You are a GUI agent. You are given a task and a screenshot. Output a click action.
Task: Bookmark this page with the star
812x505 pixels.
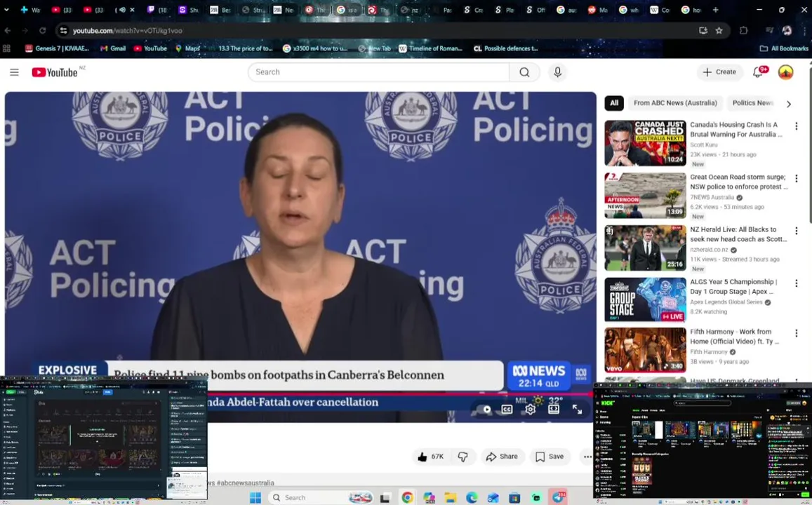(719, 31)
